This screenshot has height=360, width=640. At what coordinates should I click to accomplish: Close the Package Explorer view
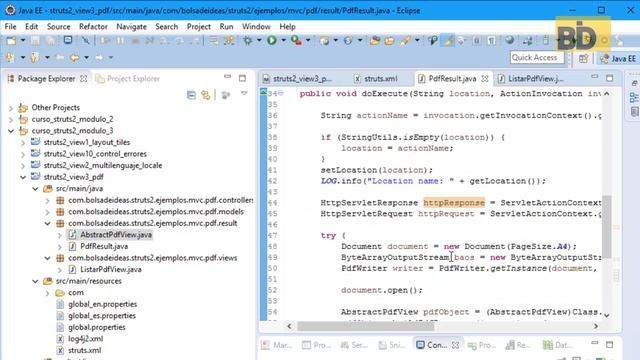point(84,78)
